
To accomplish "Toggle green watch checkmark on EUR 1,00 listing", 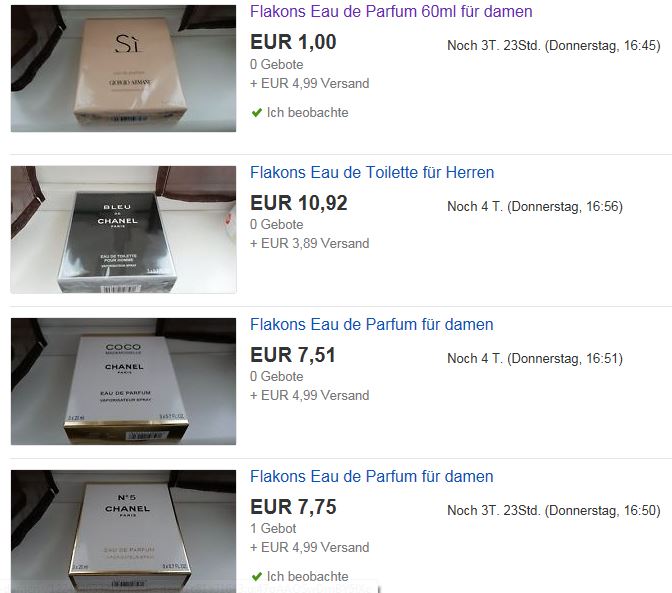I will tap(257, 113).
